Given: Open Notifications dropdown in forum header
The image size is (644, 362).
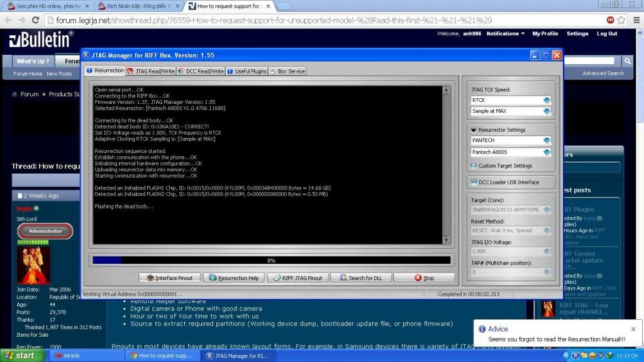Looking at the screenshot, I should [506, 34].
